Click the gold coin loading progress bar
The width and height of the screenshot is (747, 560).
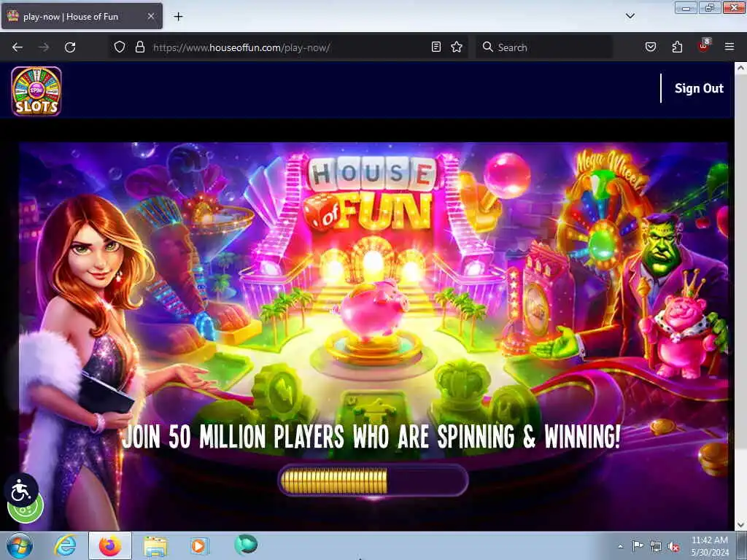(373, 481)
